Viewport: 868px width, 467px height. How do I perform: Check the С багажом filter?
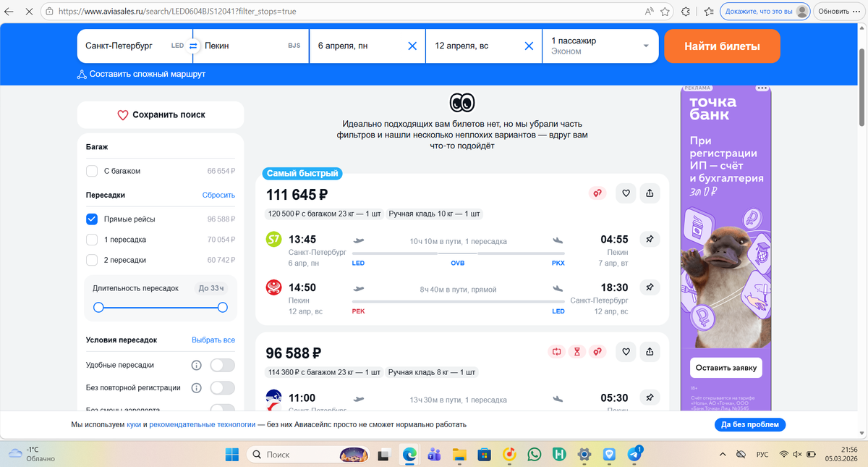pos(92,172)
